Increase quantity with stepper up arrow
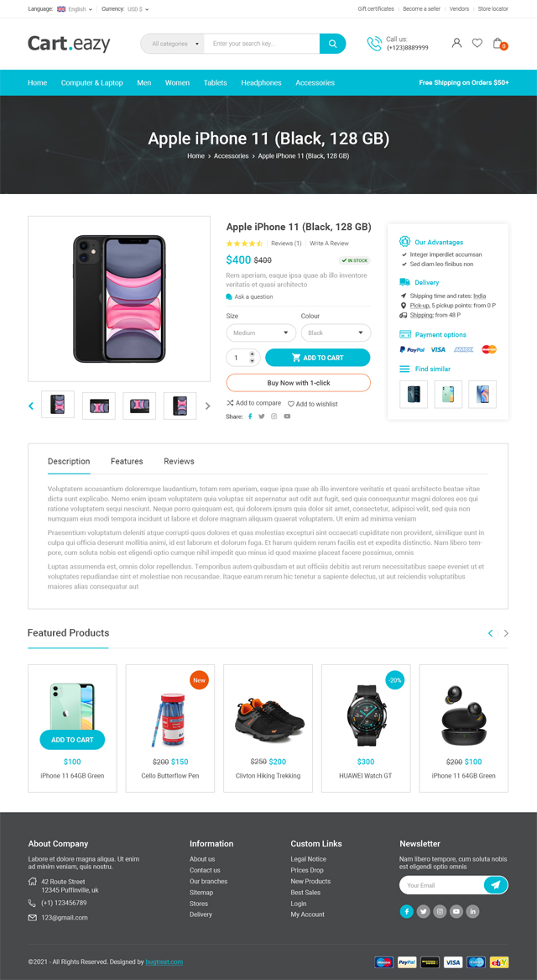The image size is (537, 980). (253, 354)
